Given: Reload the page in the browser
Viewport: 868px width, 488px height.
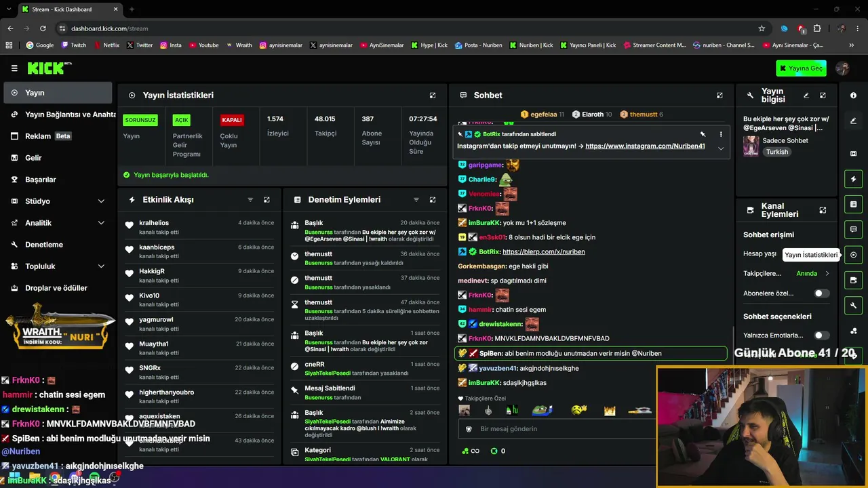Looking at the screenshot, I should point(43,28).
